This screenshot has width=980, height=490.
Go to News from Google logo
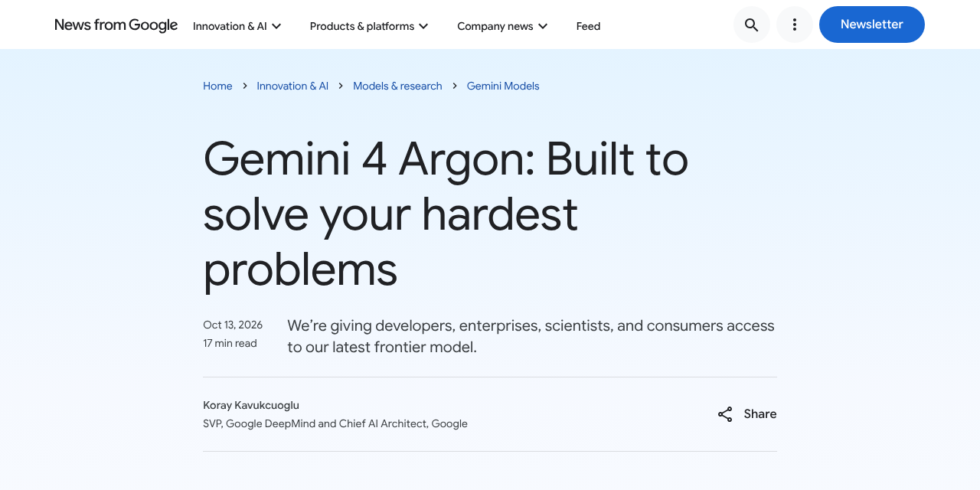[116, 25]
